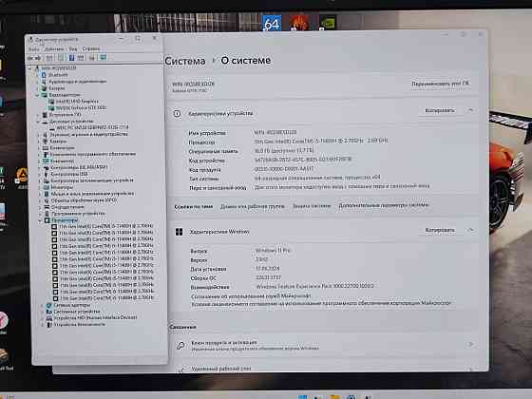Collapse the Процессоры tree node
Image resolution: width=532 pixels, height=399 pixels.
point(40,220)
